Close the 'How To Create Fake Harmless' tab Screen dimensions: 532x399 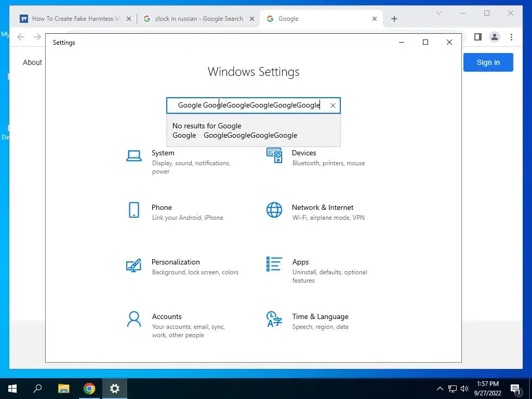click(x=129, y=19)
